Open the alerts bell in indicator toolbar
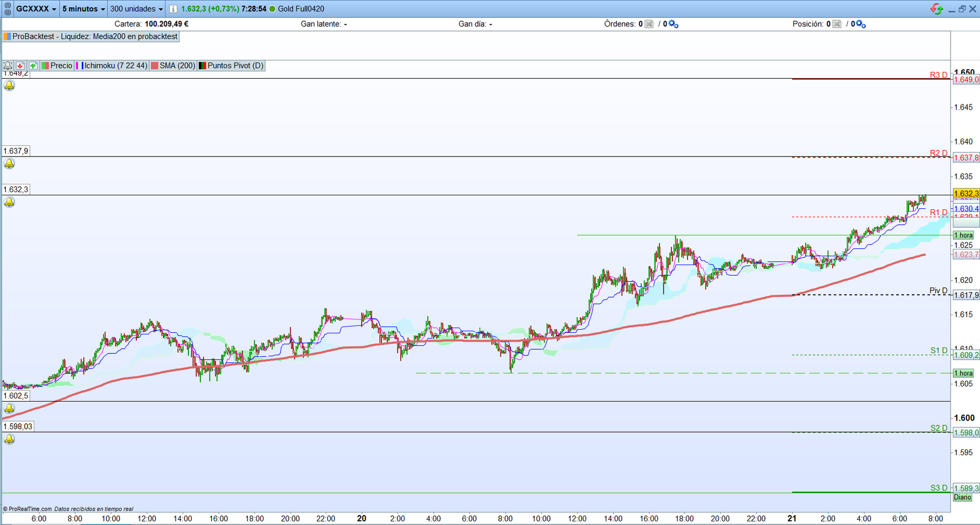The height and width of the screenshot is (525, 980). coord(8,66)
